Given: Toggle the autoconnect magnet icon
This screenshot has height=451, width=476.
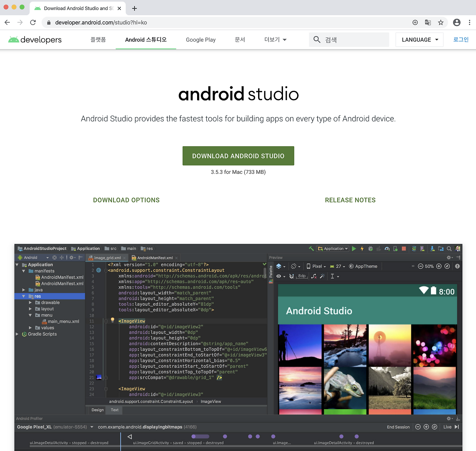Looking at the screenshot, I should pyautogui.click(x=292, y=276).
